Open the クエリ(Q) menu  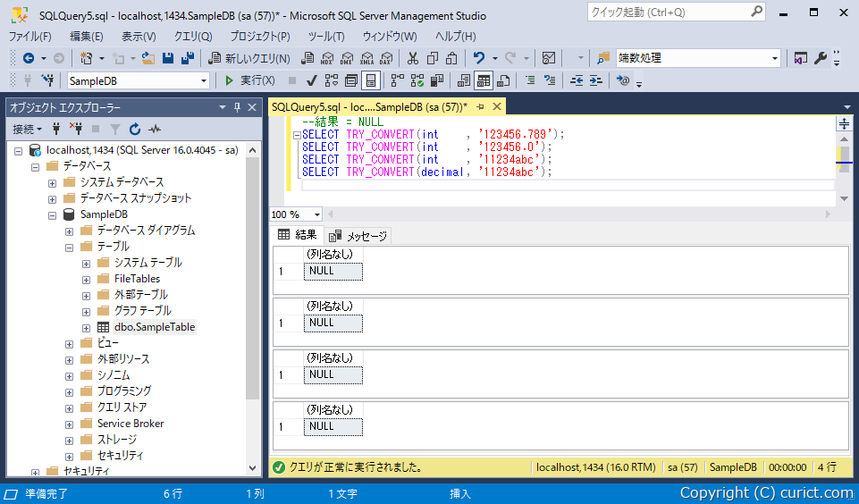pos(193,37)
